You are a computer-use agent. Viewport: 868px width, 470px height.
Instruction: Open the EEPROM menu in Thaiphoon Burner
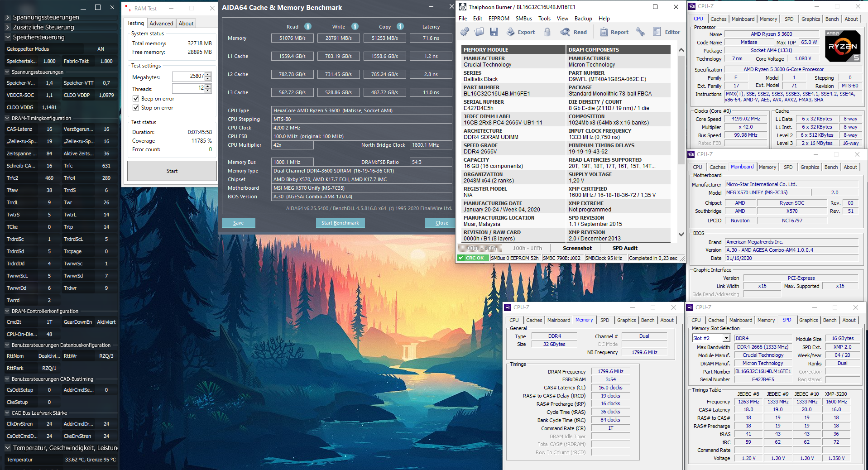(499, 19)
